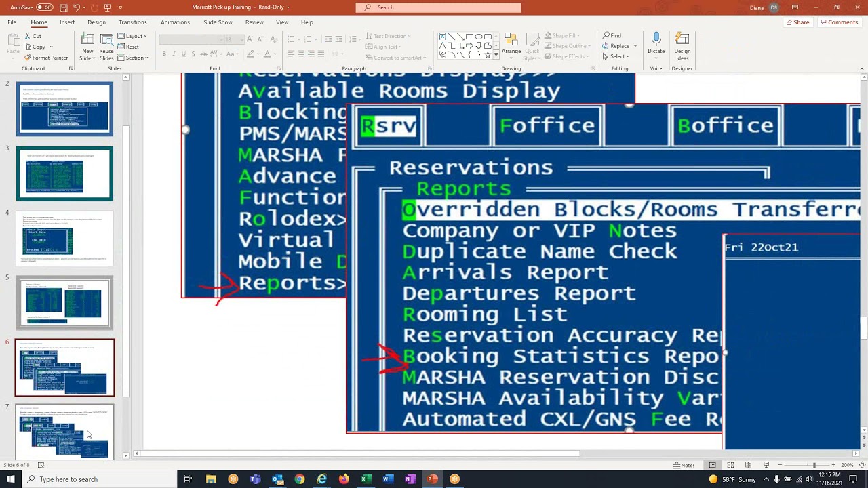Switch to the Animations tab
The height and width of the screenshot is (488, 868).
[x=175, y=22]
